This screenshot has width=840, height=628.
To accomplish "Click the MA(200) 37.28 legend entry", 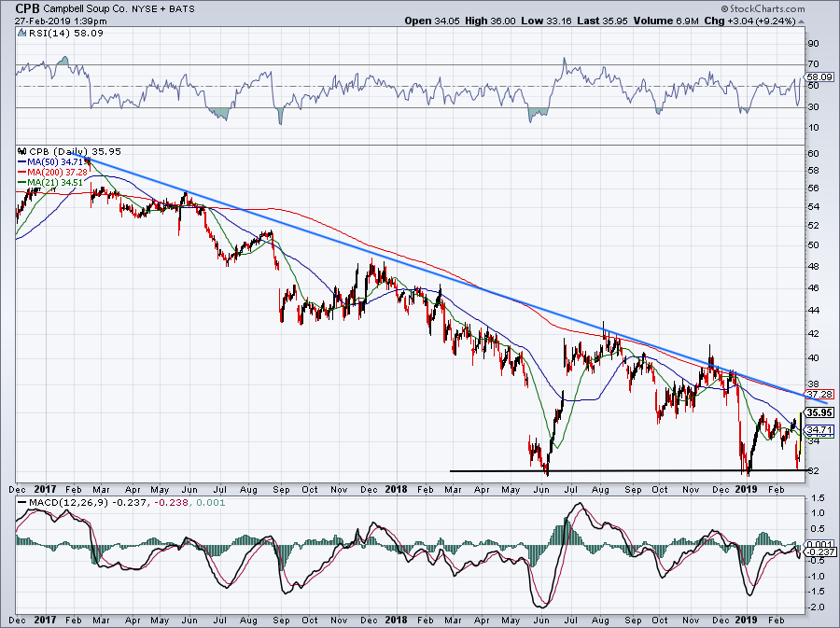I will pyautogui.click(x=58, y=172).
